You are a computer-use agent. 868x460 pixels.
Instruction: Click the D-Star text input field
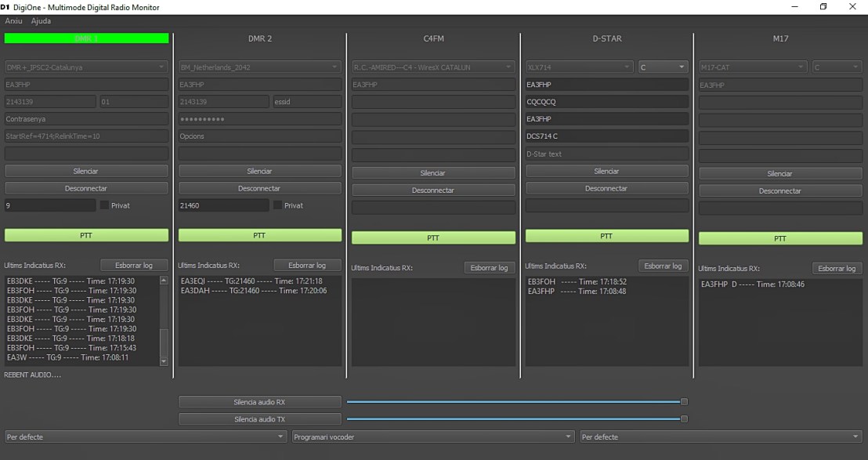pos(606,154)
